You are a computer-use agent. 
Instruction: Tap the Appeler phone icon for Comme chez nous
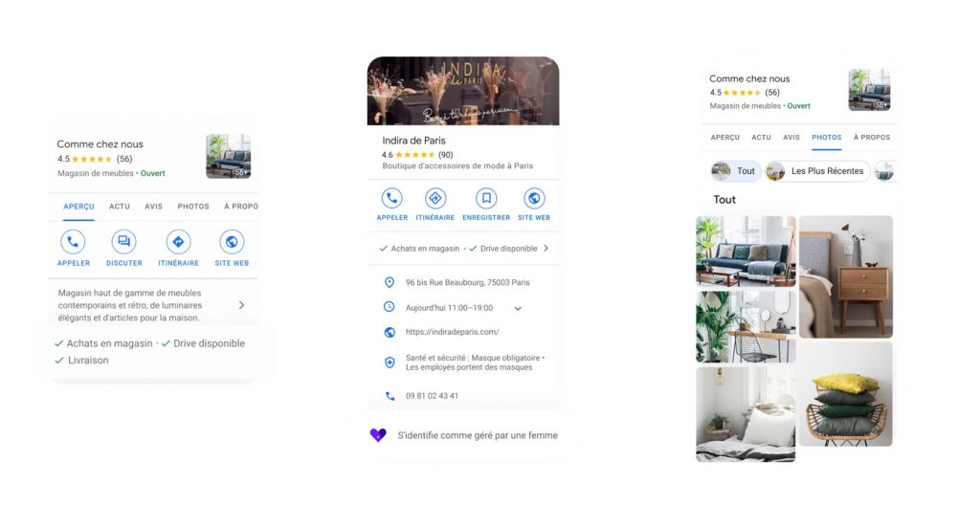[73, 243]
